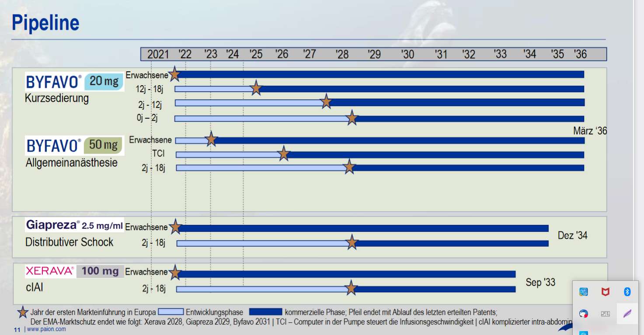Click the Bluetooth tray icon

click(627, 292)
